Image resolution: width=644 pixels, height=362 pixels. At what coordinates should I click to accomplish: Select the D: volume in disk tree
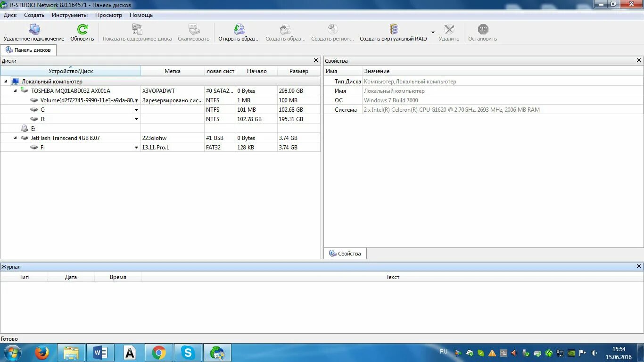(43, 119)
